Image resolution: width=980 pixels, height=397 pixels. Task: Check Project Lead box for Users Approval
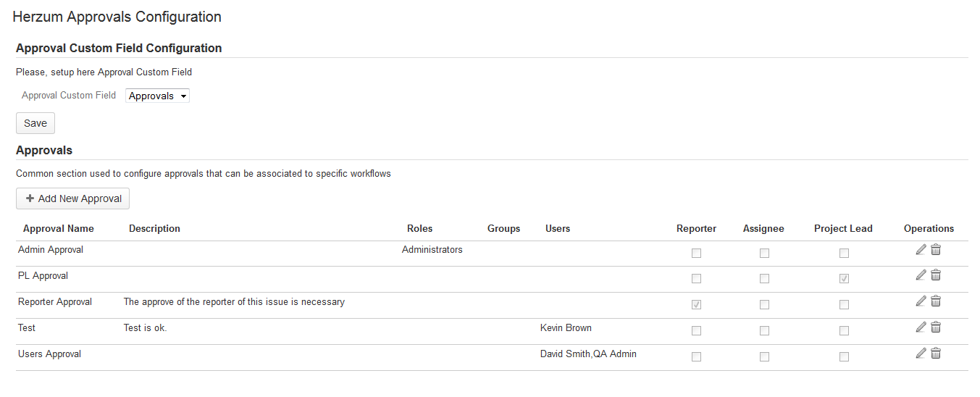tap(844, 357)
